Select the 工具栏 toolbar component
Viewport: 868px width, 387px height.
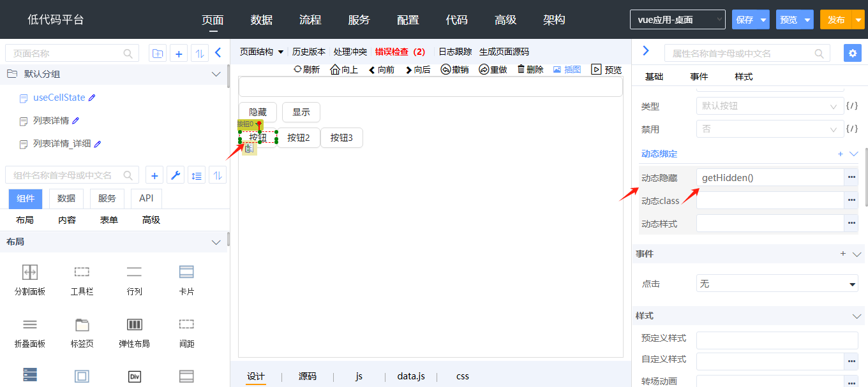tap(82, 279)
